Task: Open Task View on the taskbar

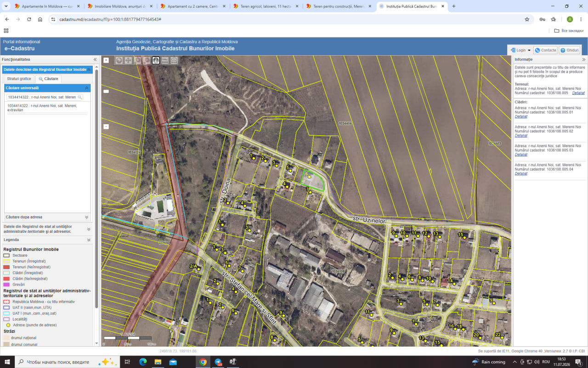Action: click(128, 362)
